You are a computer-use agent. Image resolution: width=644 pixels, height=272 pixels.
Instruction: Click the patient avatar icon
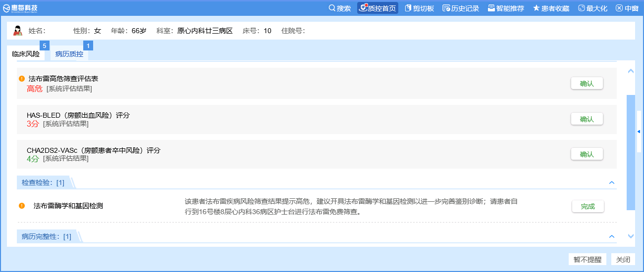pos(18,31)
